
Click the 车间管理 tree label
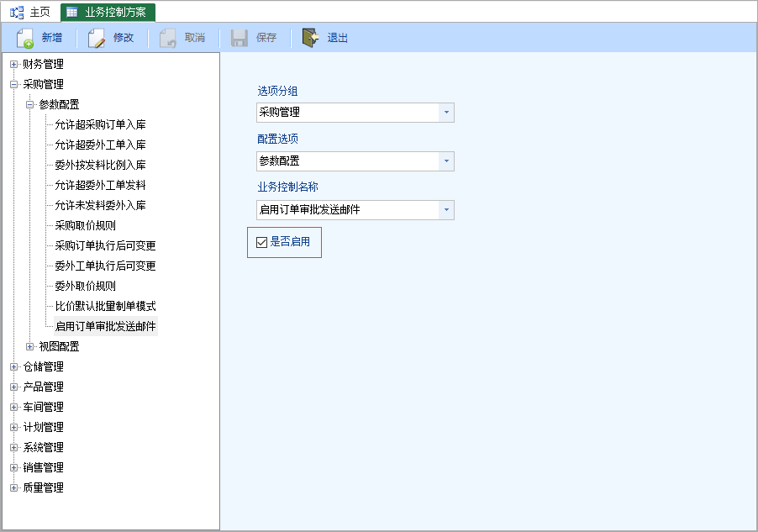(43, 408)
